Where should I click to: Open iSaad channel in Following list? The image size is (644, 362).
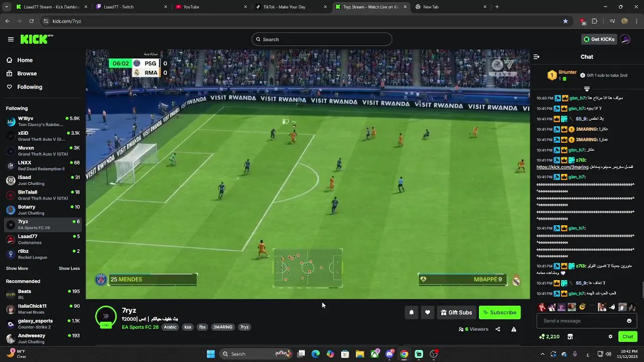[43, 180]
